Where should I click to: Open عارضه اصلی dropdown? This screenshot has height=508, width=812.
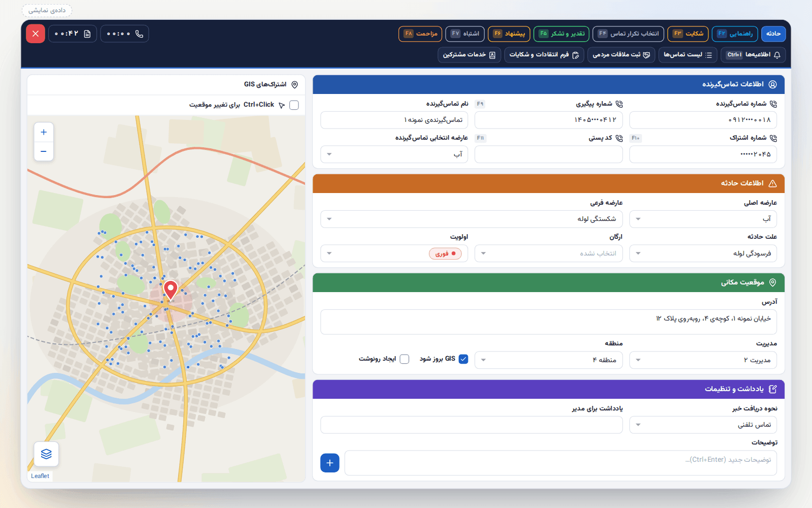tap(703, 219)
